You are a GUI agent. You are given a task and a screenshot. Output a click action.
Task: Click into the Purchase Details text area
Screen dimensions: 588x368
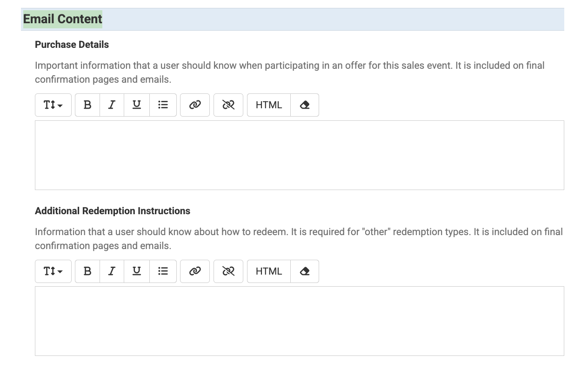(x=299, y=155)
